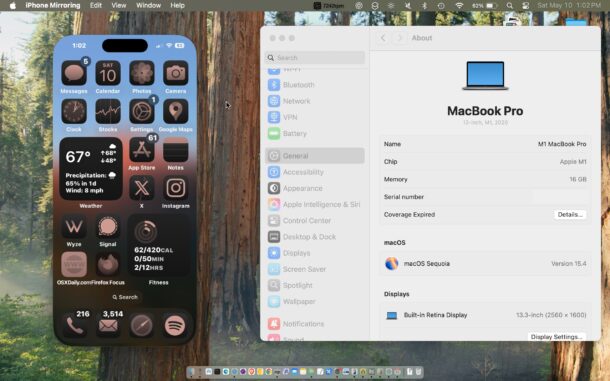Image resolution: width=610 pixels, height=381 pixels.
Task: Click Wi-Fi icon in menu bar
Action: [459, 5]
